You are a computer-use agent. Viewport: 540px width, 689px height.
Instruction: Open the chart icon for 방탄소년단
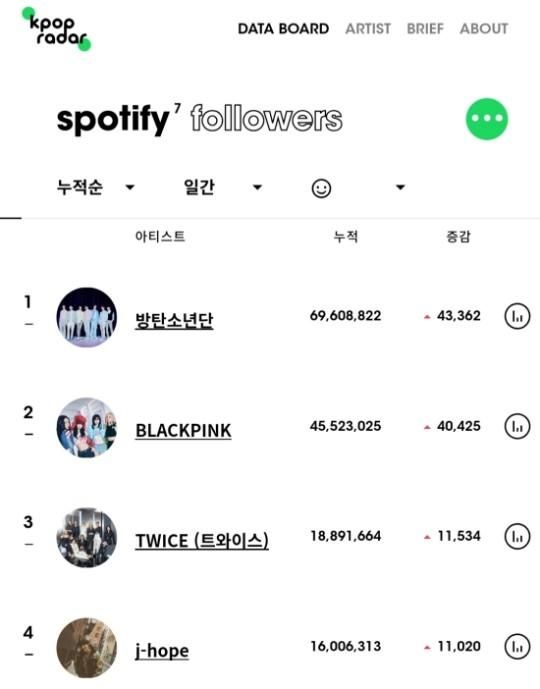517,316
